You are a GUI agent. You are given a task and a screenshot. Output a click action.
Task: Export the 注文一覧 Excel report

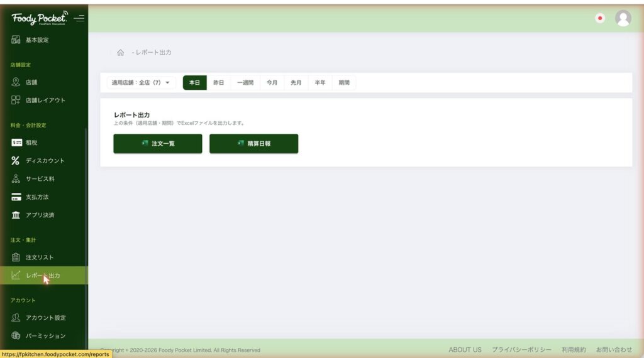pos(158,144)
